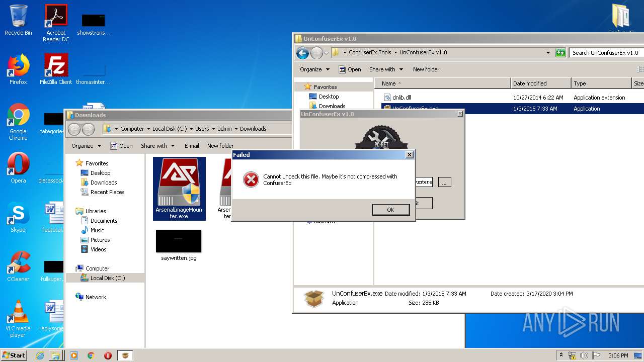The height and width of the screenshot is (362, 644).
Task: Click New folder in Downloads toolbar
Action: tap(220, 146)
